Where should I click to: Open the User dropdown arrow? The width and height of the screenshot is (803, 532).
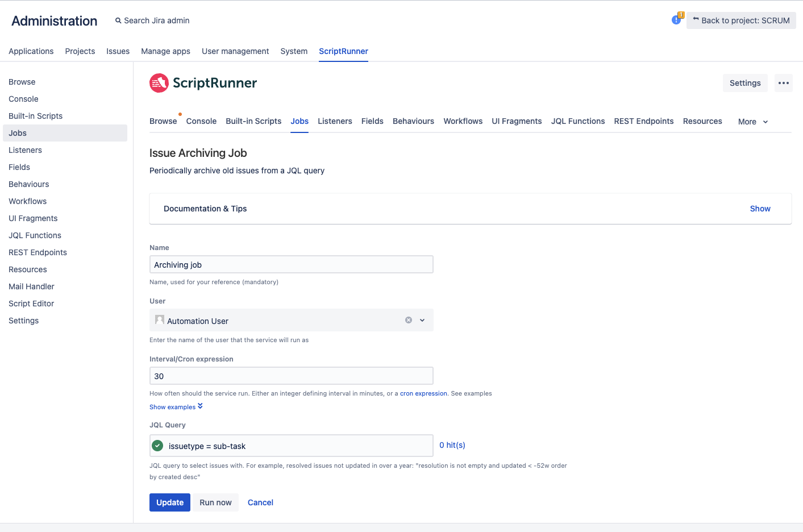tap(422, 320)
